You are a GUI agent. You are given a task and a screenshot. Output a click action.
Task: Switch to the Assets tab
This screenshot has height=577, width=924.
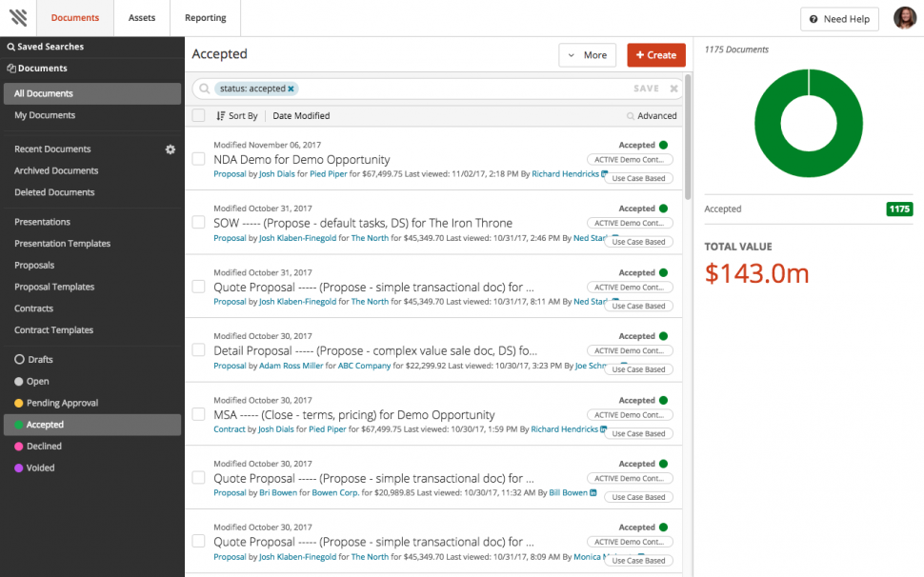(142, 18)
